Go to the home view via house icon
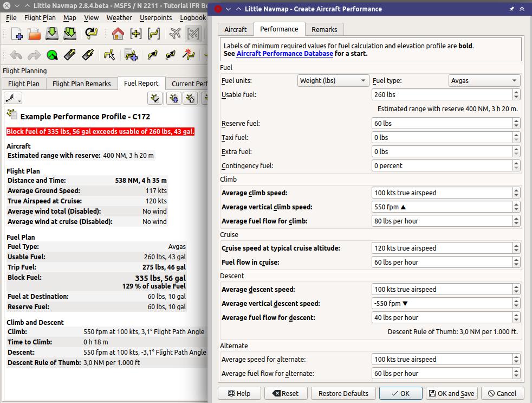This screenshot has height=403, width=532. 118,34
